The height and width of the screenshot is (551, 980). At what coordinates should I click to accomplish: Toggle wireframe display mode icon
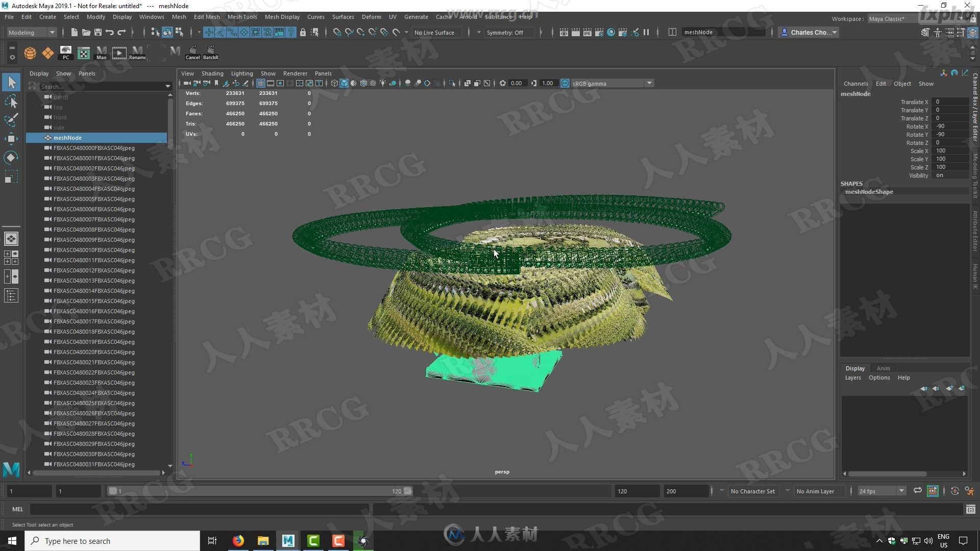point(335,84)
